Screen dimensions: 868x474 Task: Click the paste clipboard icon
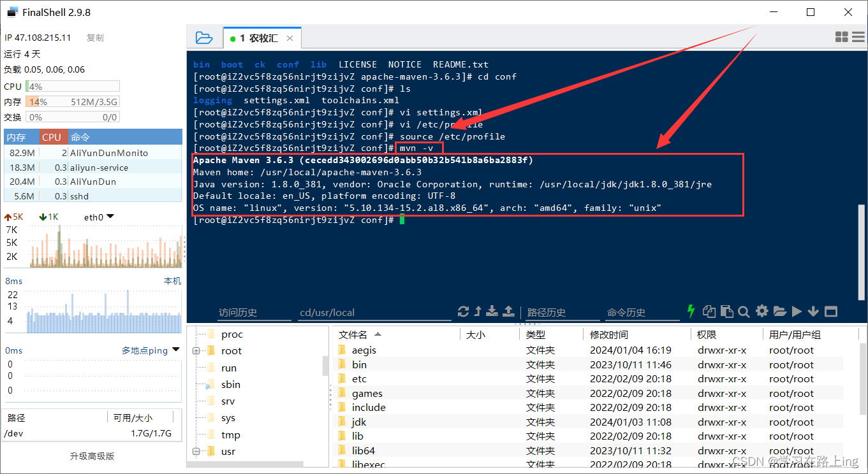726,312
